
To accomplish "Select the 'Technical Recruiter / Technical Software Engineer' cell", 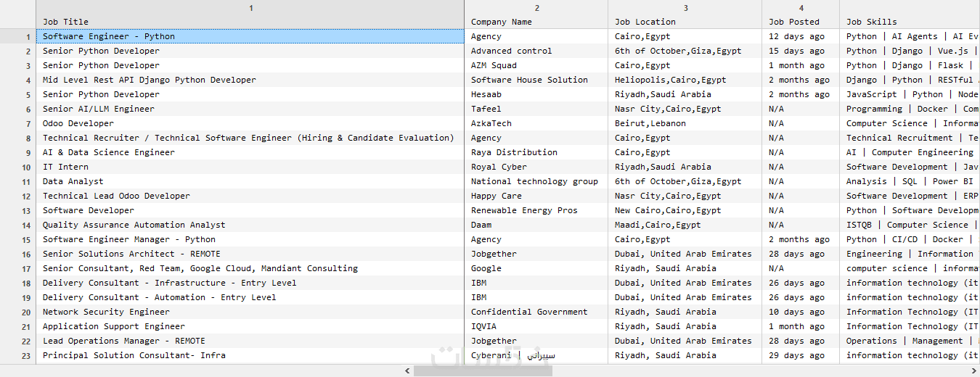I will 250,138.
